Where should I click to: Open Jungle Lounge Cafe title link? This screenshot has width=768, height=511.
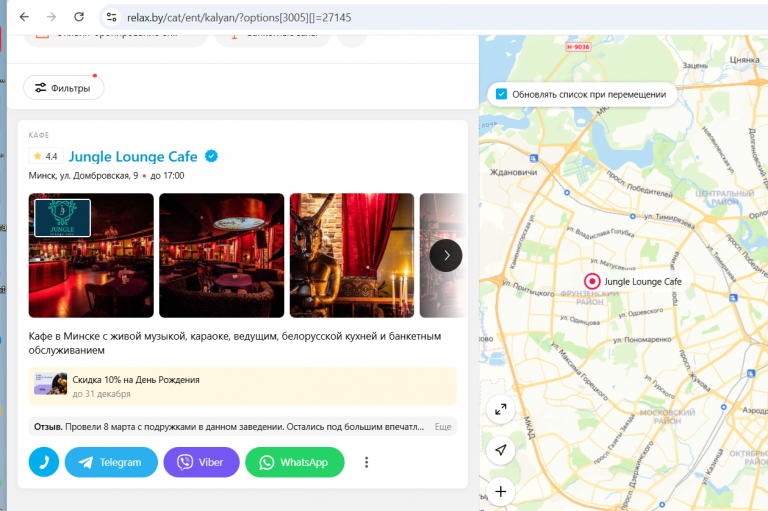(x=133, y=157)
